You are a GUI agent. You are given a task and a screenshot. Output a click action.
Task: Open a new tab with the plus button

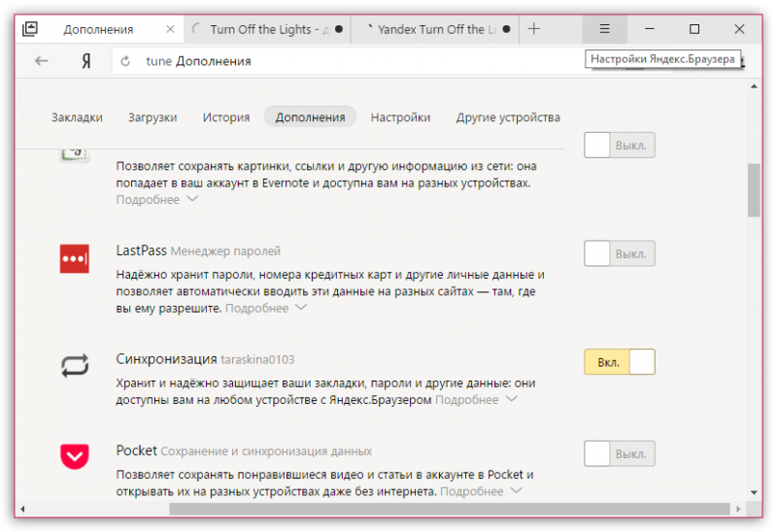[533, 29]
